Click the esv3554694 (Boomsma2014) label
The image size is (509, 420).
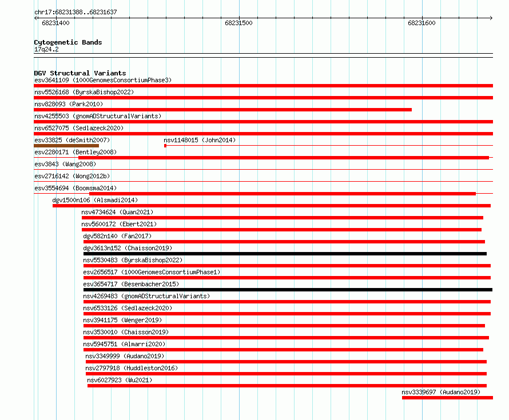pos(75,188)
